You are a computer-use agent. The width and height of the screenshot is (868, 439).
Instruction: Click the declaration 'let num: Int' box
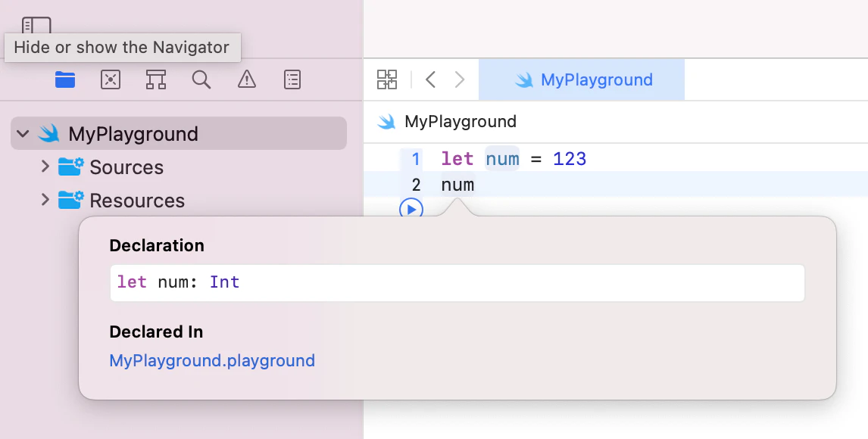457,282
